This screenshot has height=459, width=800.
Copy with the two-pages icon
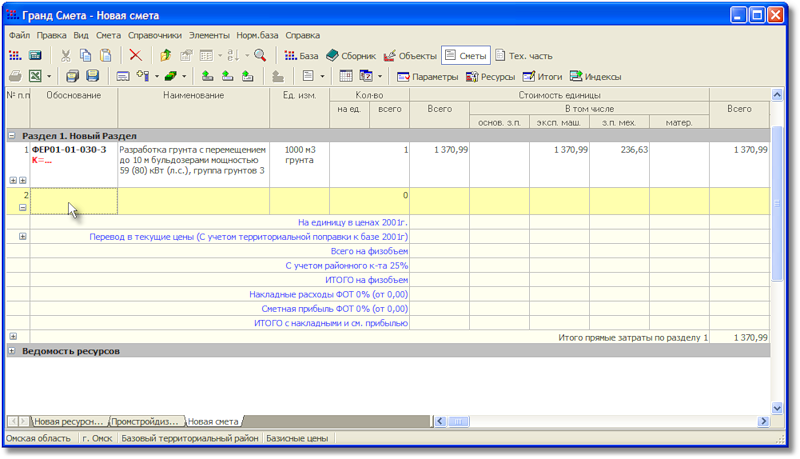tap(85, 56)
